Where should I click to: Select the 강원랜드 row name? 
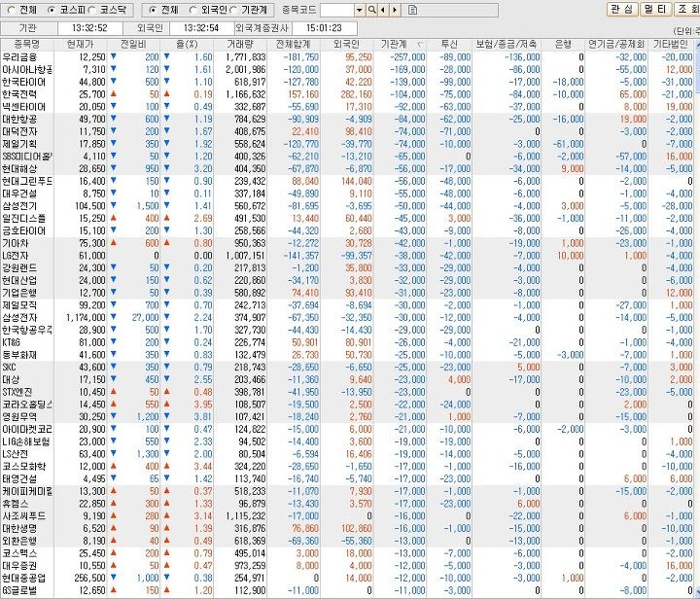click(19, 268)
